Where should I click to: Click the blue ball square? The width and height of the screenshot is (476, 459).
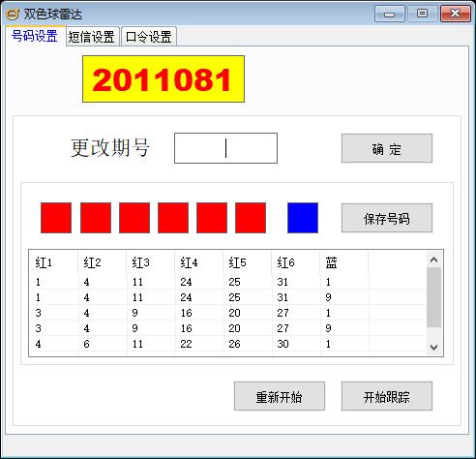[x=303, y=218]
